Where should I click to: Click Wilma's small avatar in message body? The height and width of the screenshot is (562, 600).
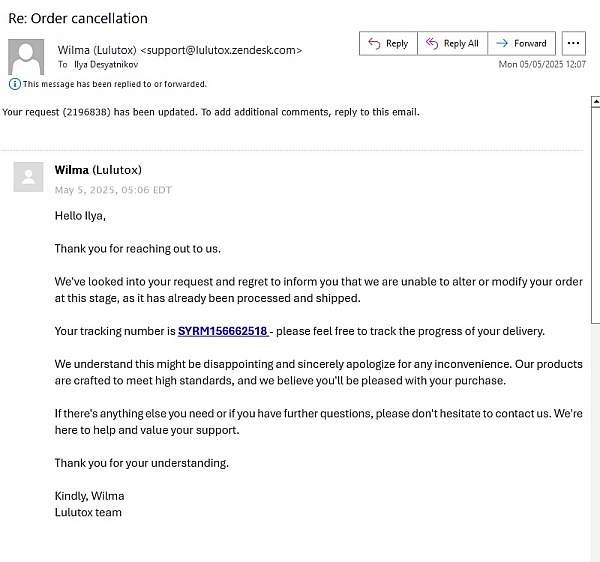click(28, 177)
